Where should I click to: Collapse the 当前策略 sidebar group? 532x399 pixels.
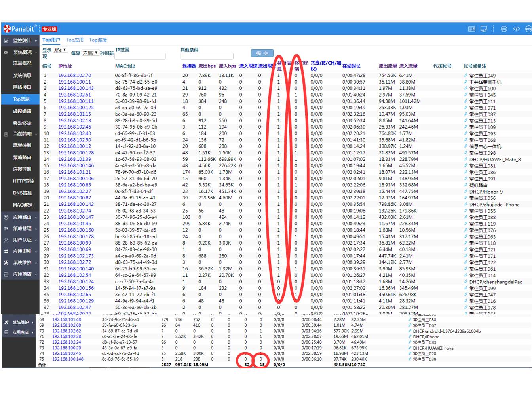[36, 135]
